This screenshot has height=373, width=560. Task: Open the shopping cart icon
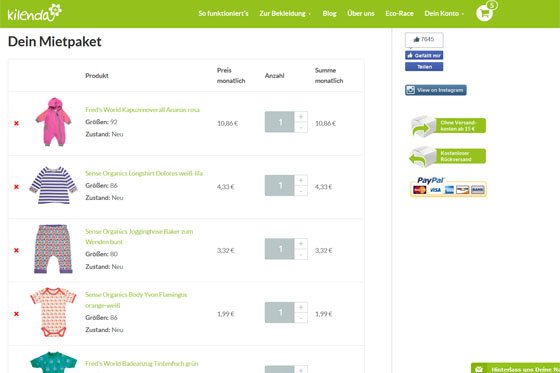point(485,13)
